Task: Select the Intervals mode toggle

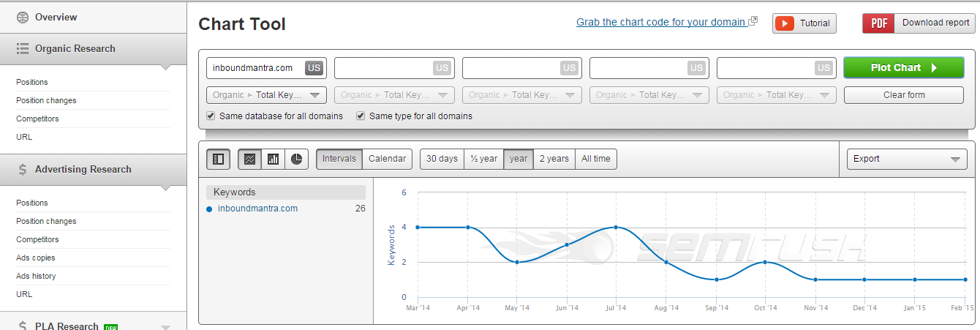Action: tap(339, 159)
